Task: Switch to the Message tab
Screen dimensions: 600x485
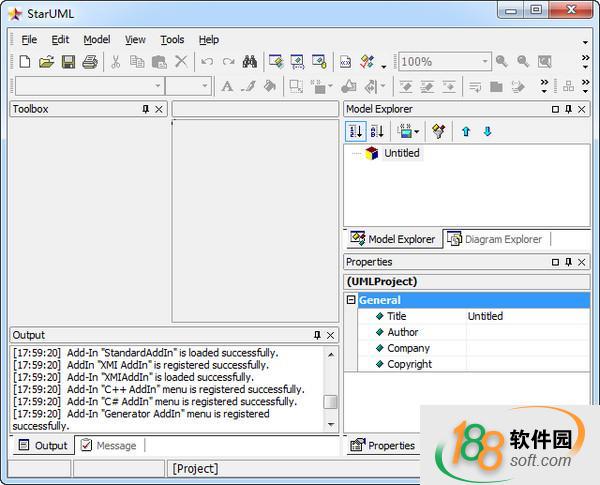Action: [109, 446]
